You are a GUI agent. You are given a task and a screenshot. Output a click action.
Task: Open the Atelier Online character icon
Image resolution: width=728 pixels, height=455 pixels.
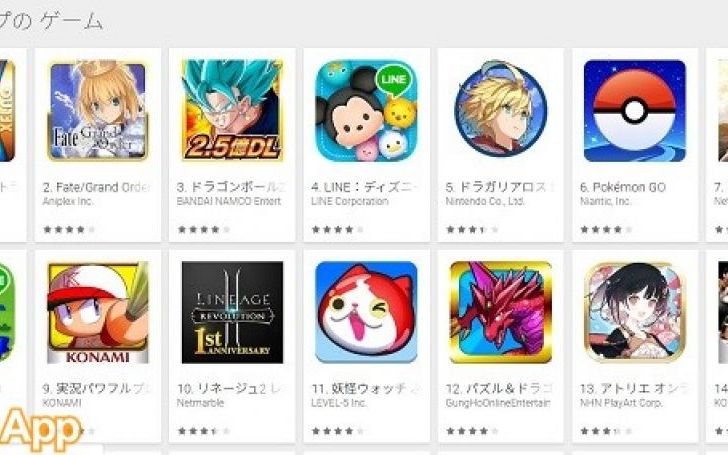[635, 312]
